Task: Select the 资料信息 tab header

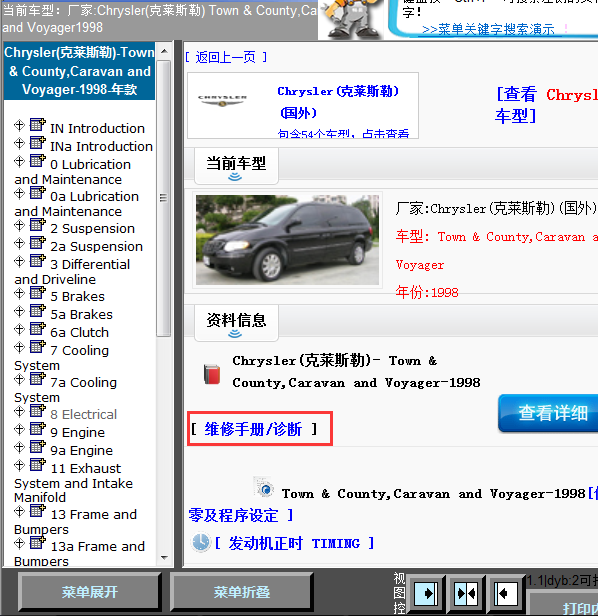Action: (x=236, y=323)
